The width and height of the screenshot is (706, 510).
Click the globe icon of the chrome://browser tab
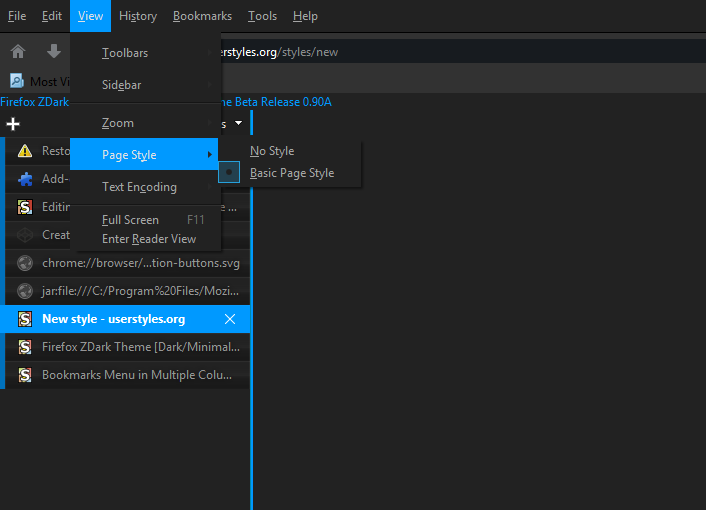point(25,263)
